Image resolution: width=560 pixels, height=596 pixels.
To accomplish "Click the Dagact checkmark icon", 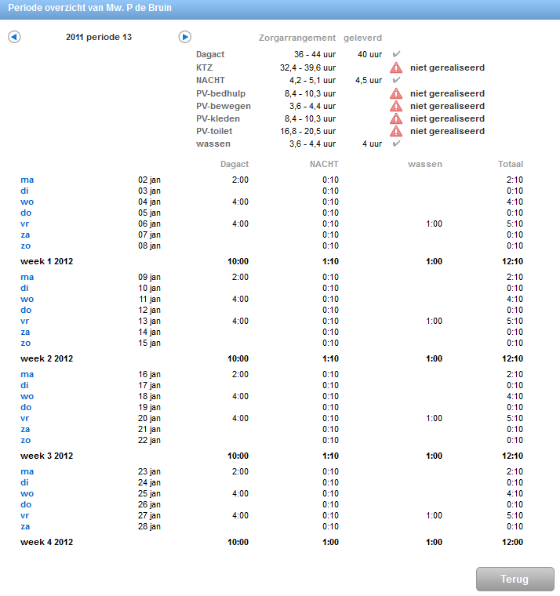I will (396, 54).
